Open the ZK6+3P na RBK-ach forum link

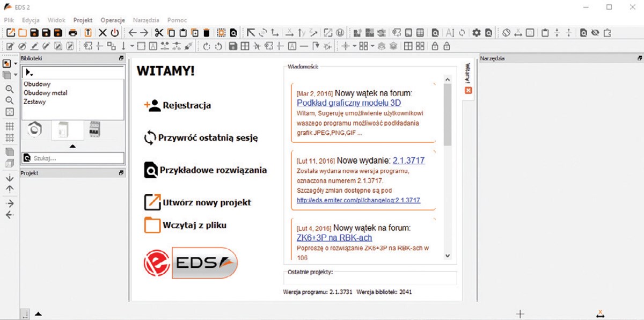click(334, 237)
